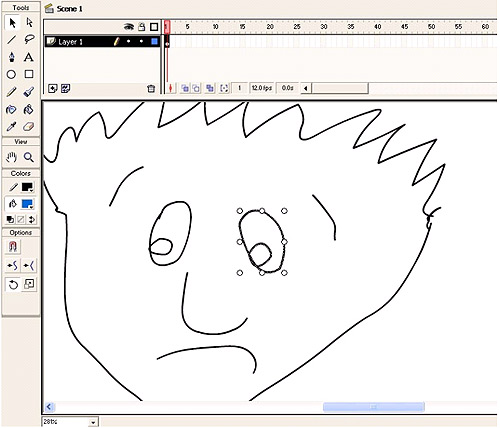This screenshot has height=428, width=500.
Task: Select the Zoom magnifier tool
Action: click(29, 157)
